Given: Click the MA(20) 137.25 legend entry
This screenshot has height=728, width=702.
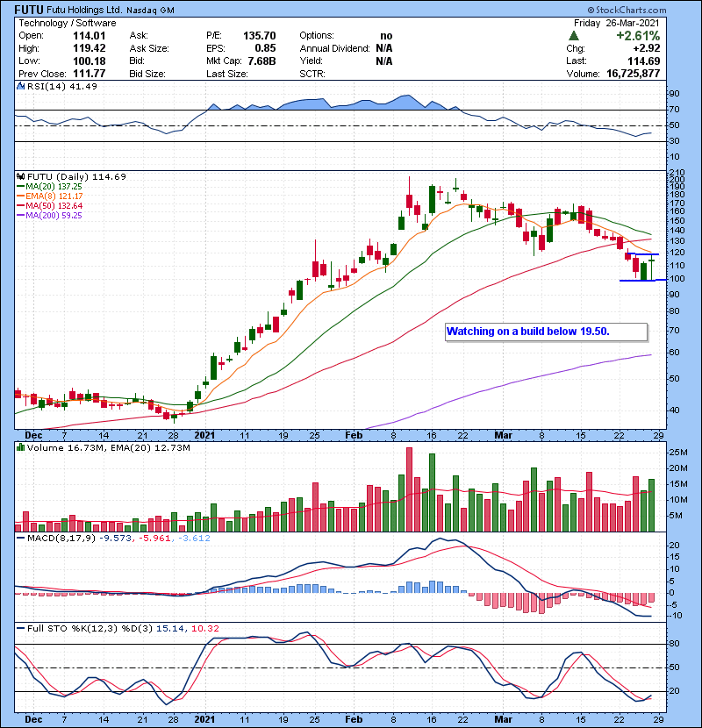Looking at the screenshot, I should pos(49,186).
